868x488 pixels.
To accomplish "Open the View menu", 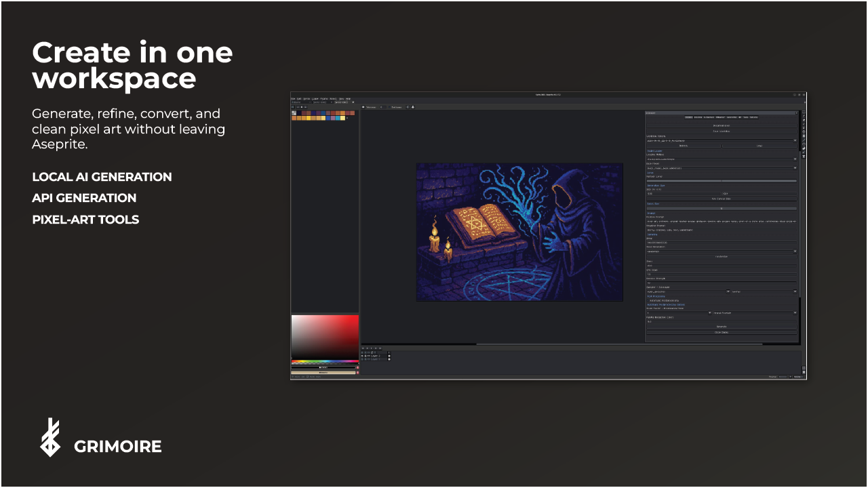I will [341, 99].
